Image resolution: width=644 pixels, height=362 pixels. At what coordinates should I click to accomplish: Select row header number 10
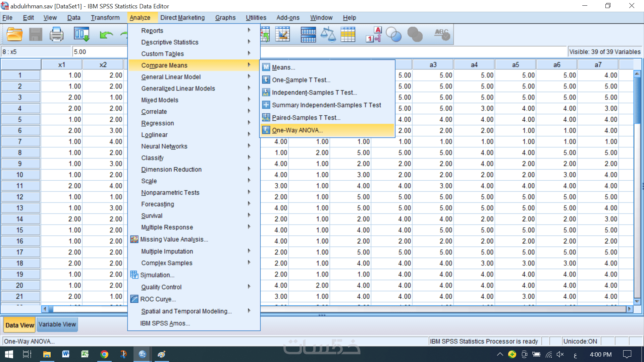20,175
